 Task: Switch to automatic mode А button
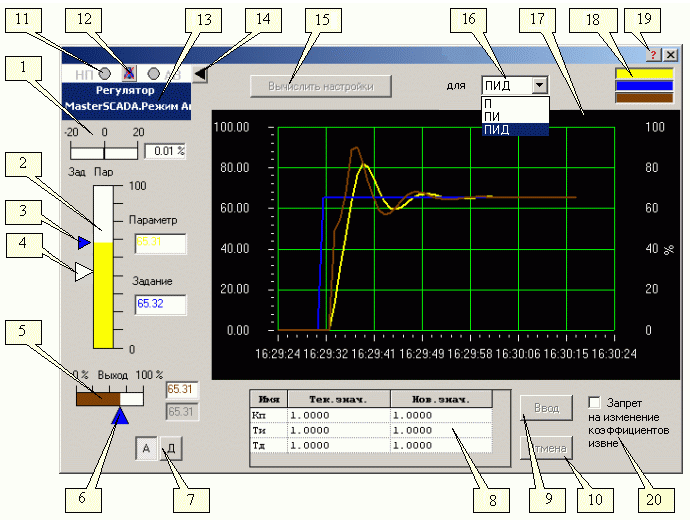pos(146,448)
